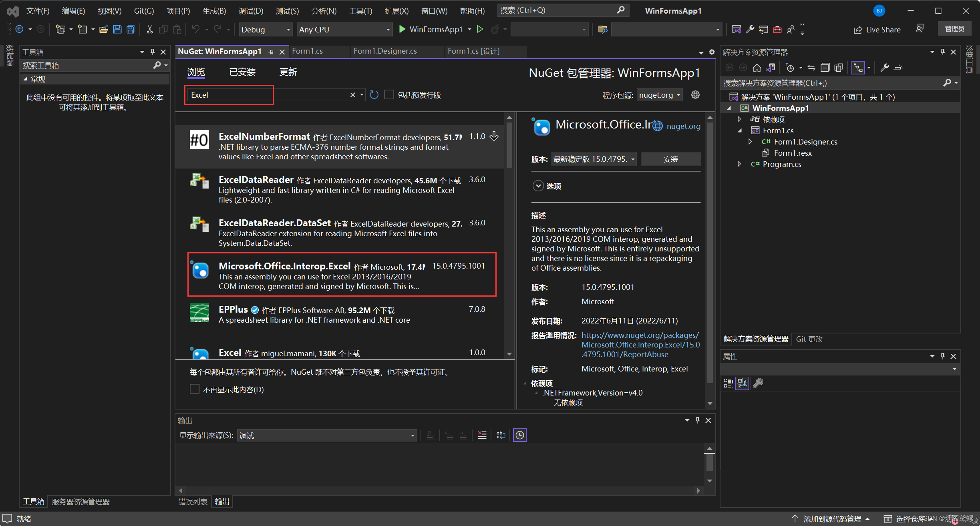The height and width of the screenshot is (526, 980).
Task: Expand the dependencies node in Solution Explorer
Action: click(739, 119)
